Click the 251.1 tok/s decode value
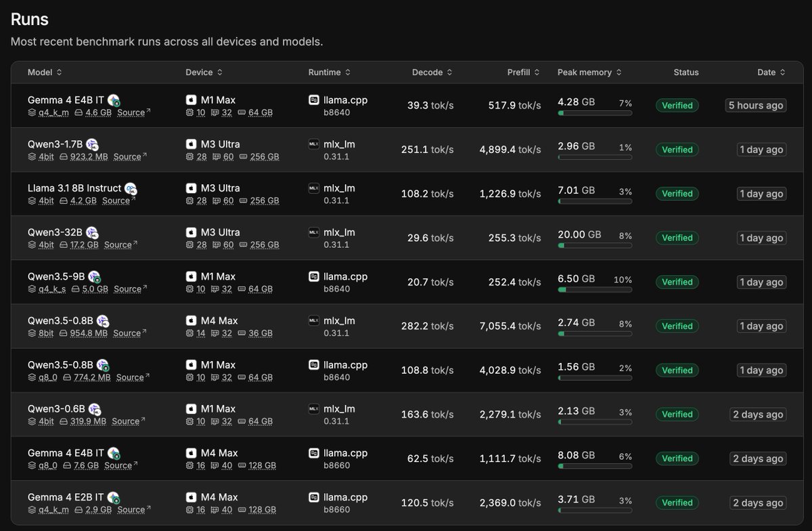 pyautogui.click(x=427, y=149)
